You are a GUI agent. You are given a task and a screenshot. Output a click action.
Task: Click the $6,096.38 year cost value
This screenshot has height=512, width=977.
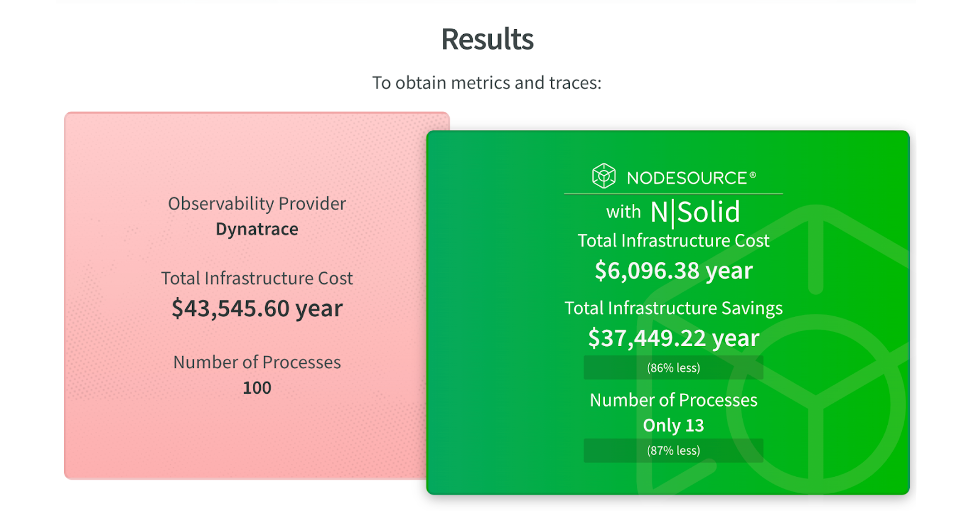pos(674,270)
